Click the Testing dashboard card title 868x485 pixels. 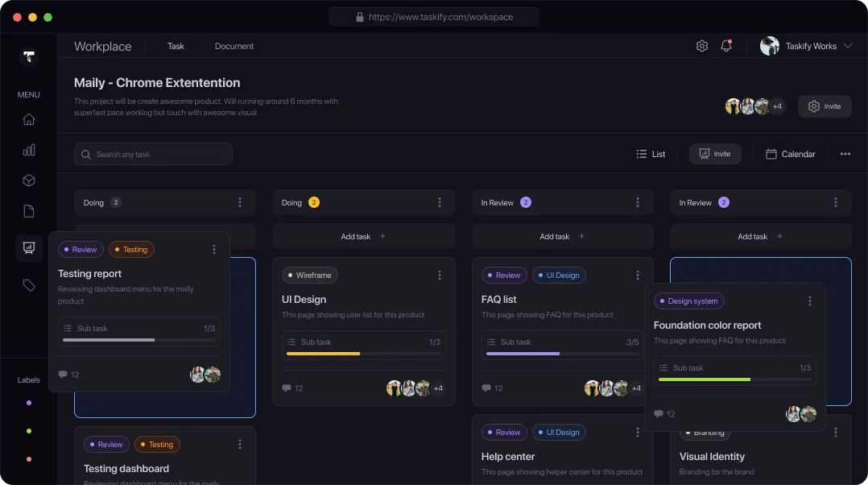(x=126, y=468)
